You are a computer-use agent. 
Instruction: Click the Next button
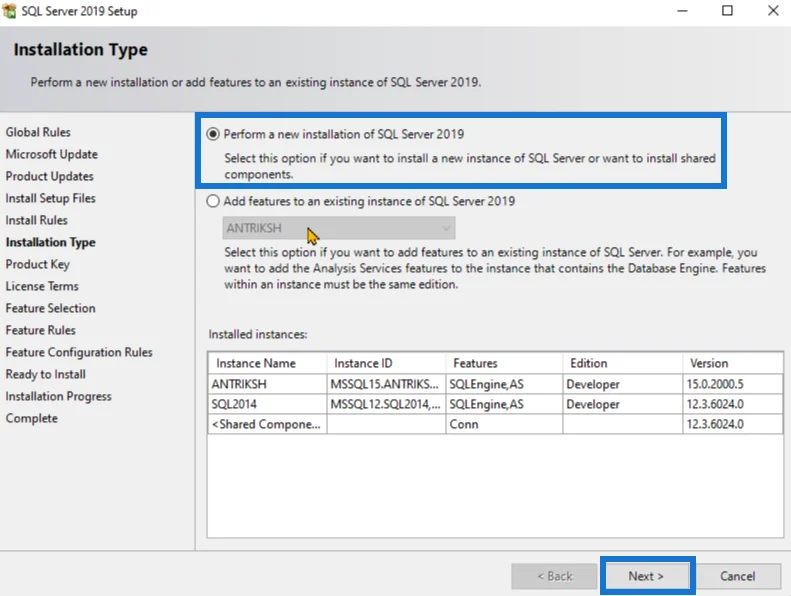pyautogui.click(x=647, y=576)
